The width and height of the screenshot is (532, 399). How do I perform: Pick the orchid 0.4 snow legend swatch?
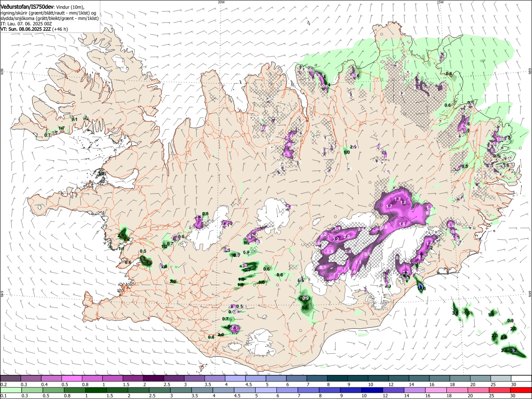coord(51,379)
